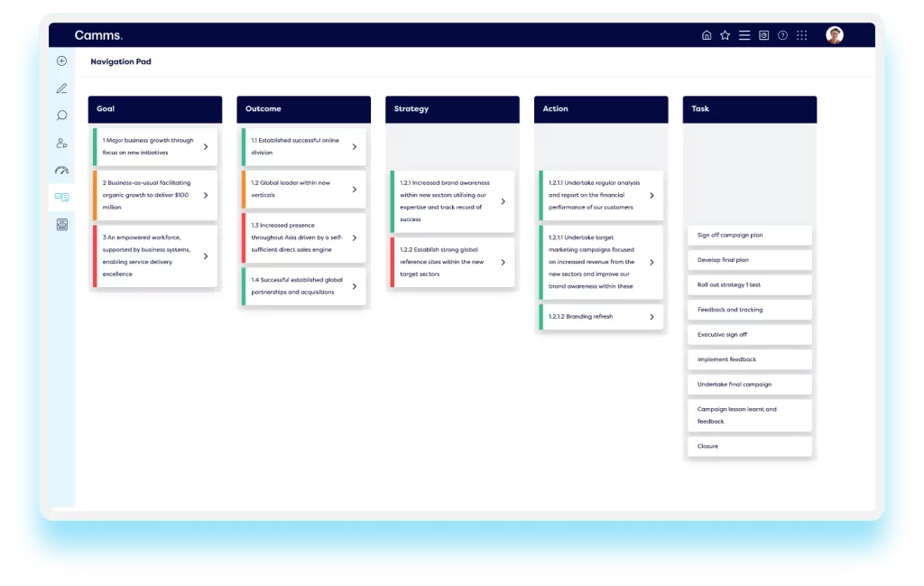Select the Closure task card
924x586 pixels.
click(749, 446)
